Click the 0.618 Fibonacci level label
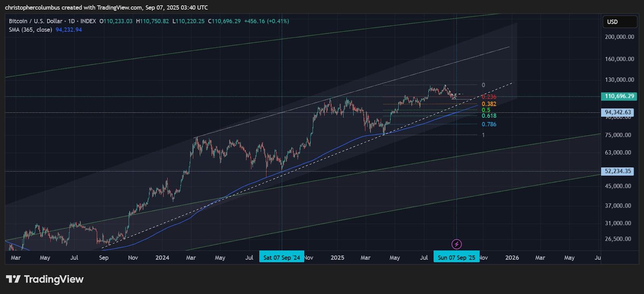The image size is (644, 294). (489, 116)
